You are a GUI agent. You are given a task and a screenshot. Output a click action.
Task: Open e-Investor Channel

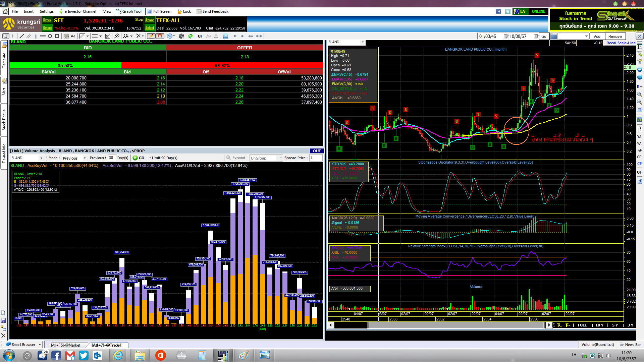(78, 11)
